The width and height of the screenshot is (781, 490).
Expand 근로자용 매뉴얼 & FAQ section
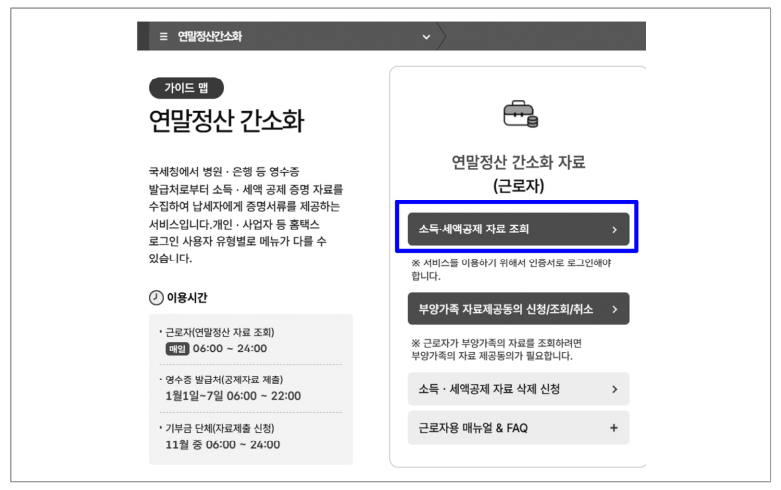(x=519, y=428)
